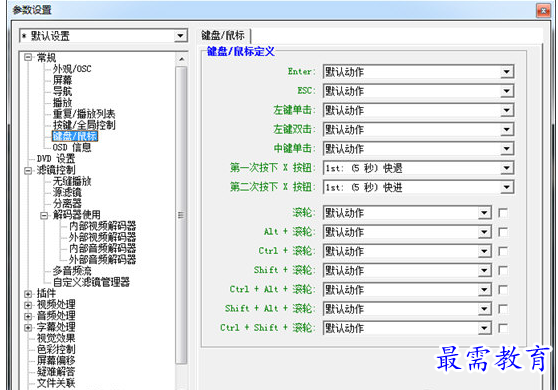Screen dimensions: 558x390
Task: Tick the checkbox beside Ctrl + Shift + 滚轮
Action: tap(503, 328)
